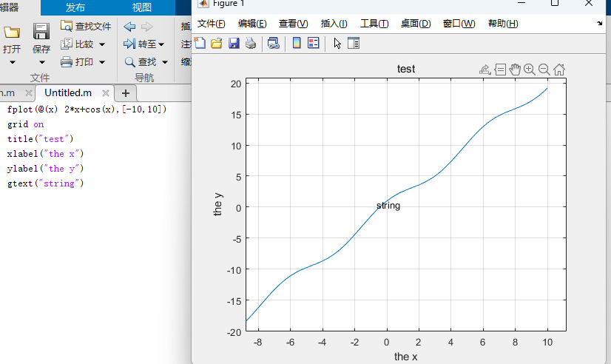611x364 pixels.
Task: Open the Property Inspector icon
Action: point(354,43)
